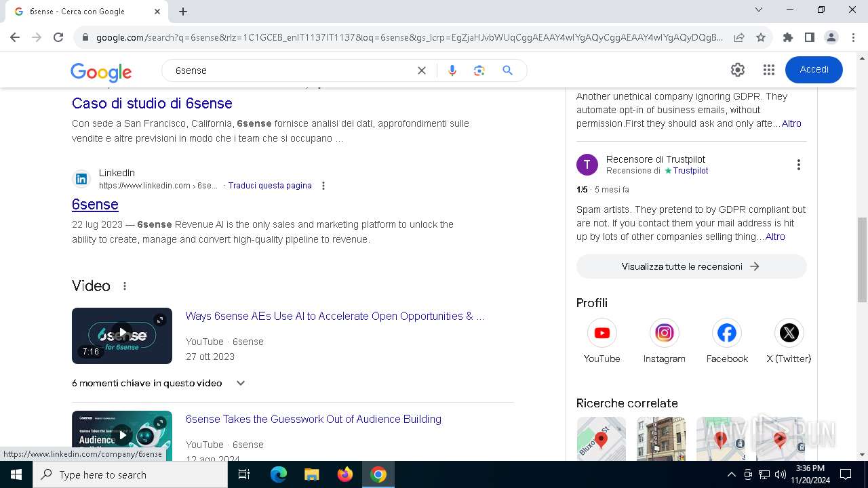Click the Google logo

[101, 71]
